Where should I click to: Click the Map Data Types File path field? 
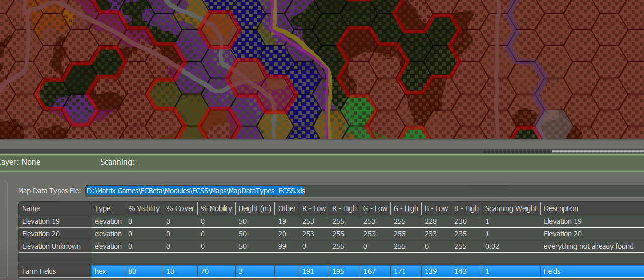click(x=364, y=191)
